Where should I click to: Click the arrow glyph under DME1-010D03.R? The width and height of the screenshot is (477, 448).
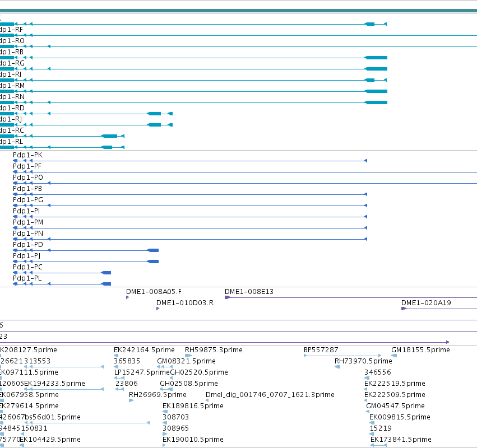[x=158, y=309]
